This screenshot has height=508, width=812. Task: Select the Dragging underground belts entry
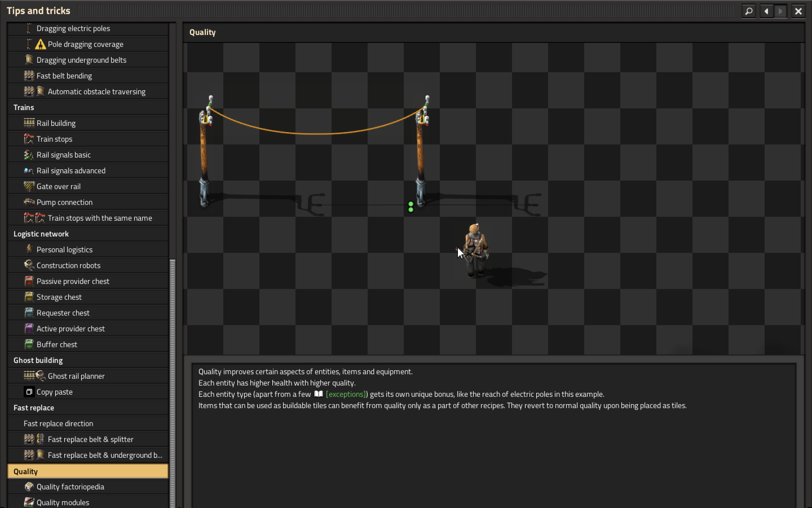tap(88, 60)
